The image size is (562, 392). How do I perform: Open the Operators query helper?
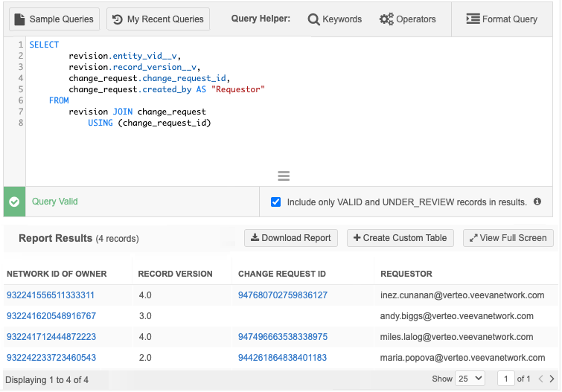407,19
